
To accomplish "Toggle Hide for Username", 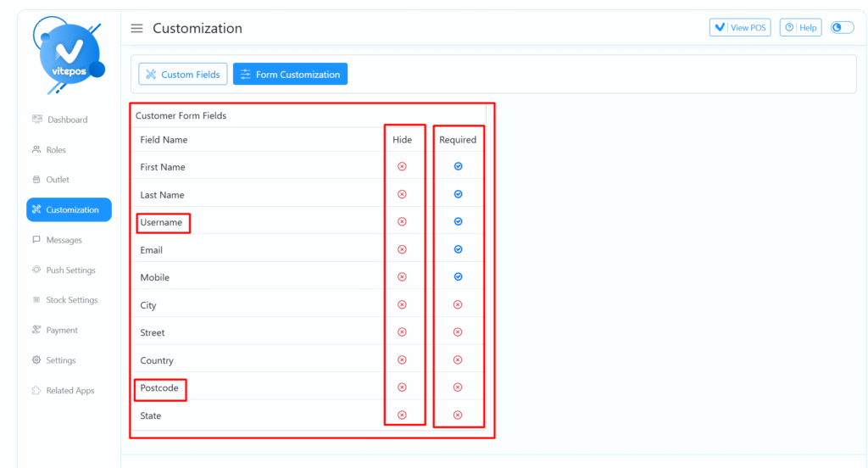I will (403, 221).
